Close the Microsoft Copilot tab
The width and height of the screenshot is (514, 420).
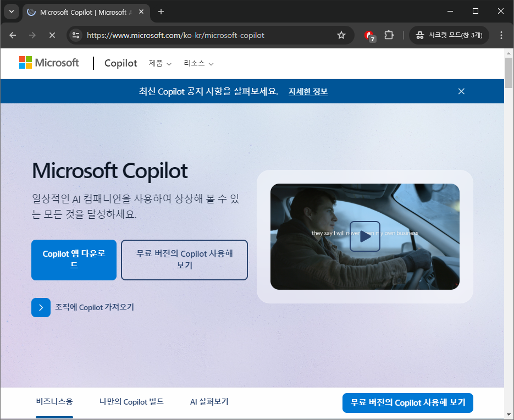141,12
